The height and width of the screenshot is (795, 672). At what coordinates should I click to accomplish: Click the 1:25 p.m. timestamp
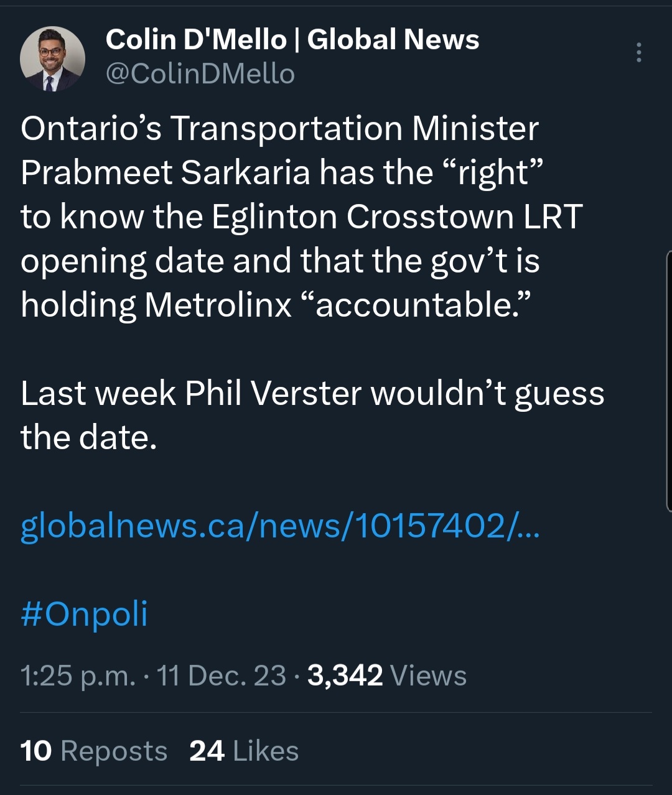point(77,676)
